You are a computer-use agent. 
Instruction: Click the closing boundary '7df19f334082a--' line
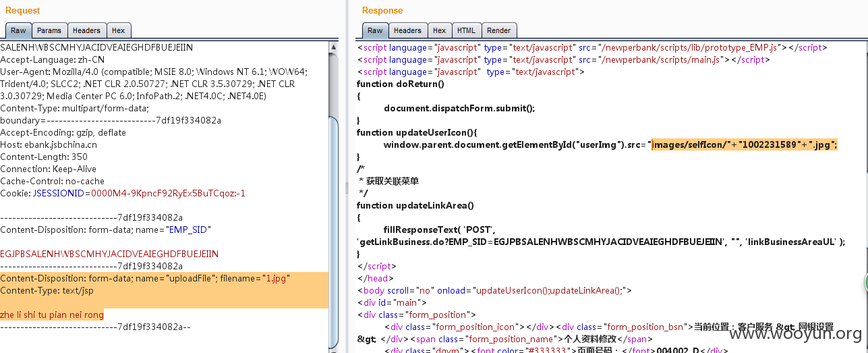[x=96, y=327]
